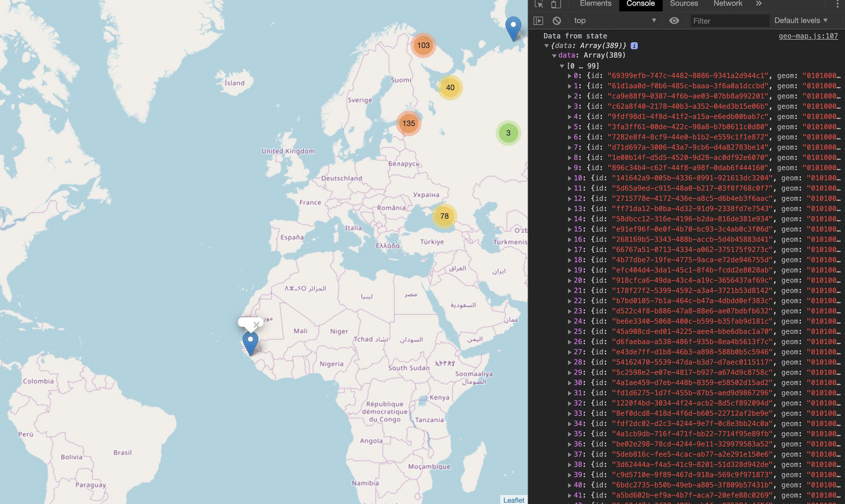Expand array item 20 with id 918cfca6
The width and height of the screenshot is (845, 504).
pyautogui.click(x=570, y=281)
